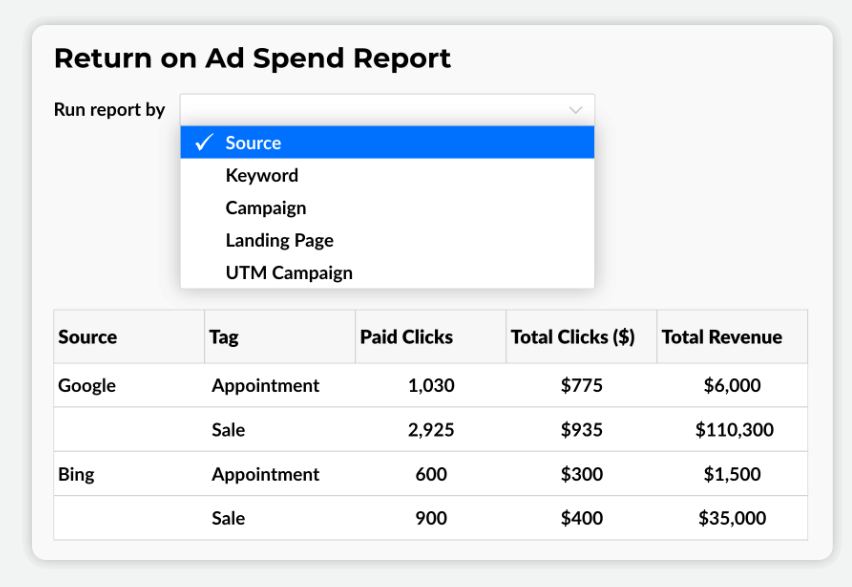Click the Run report by label

pyautogui.click(x=109, y=110)
